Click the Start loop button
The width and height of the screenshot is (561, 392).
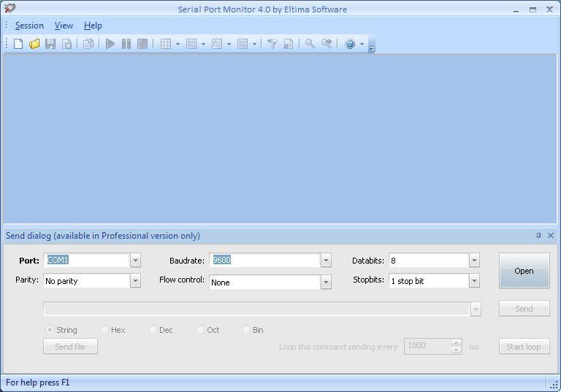click(524, 346)
